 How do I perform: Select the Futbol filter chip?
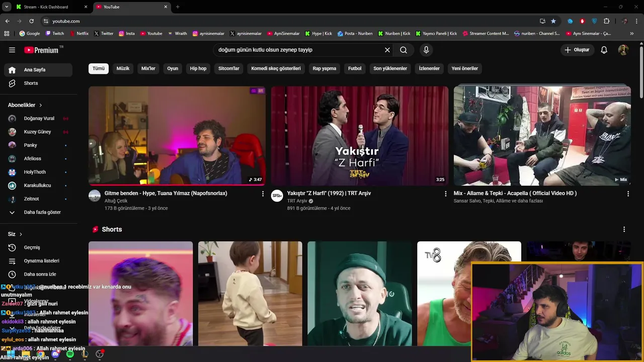tap(355, 68)
